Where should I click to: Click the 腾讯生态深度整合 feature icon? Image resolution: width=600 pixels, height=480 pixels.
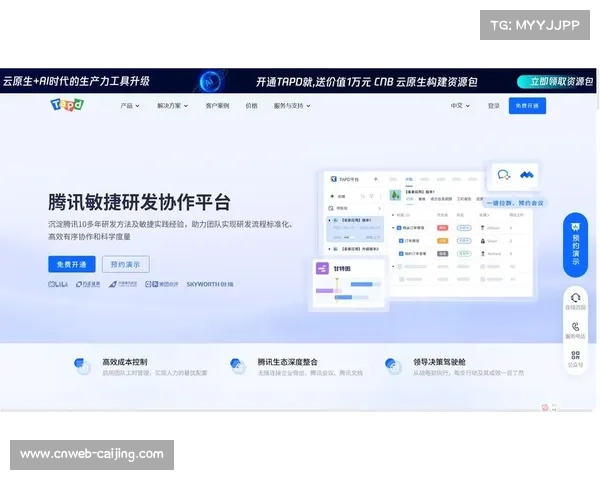(238, 366)
